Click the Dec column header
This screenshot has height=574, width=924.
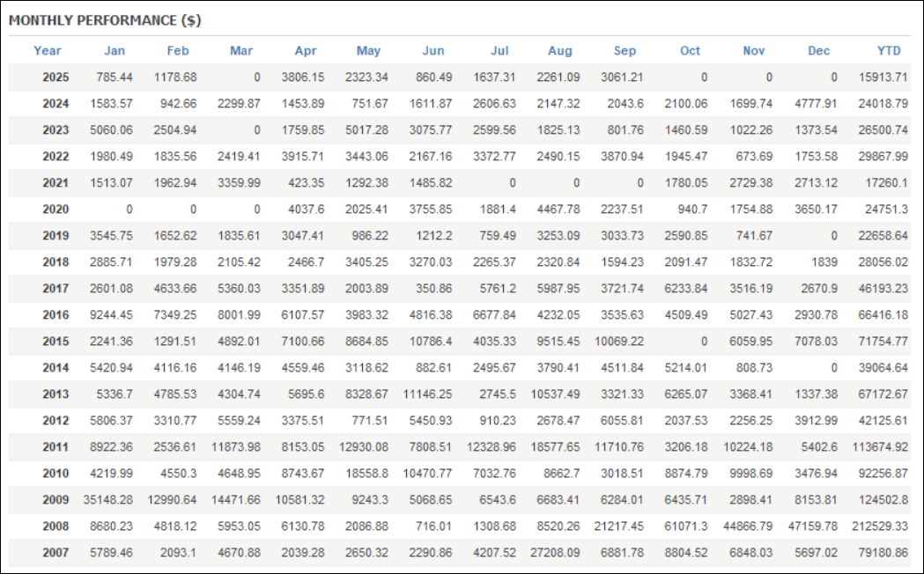coord(818,50)
